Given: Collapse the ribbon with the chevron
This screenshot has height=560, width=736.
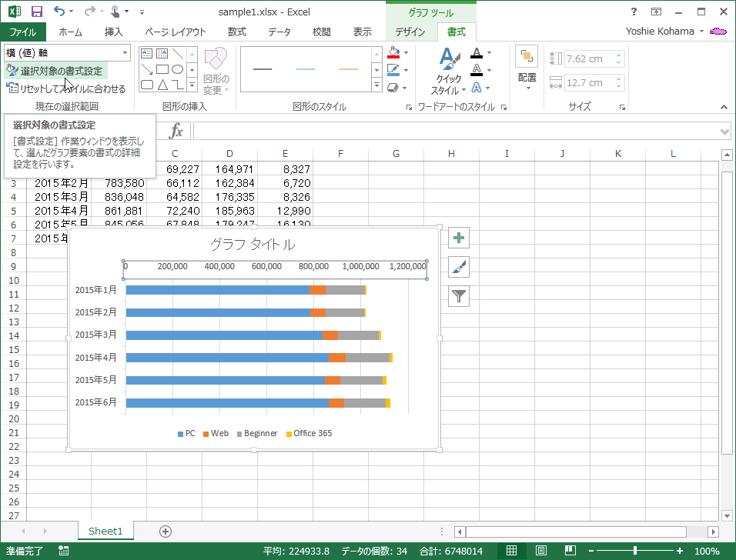Looking at the screenshot, I should tap(724, 108).
